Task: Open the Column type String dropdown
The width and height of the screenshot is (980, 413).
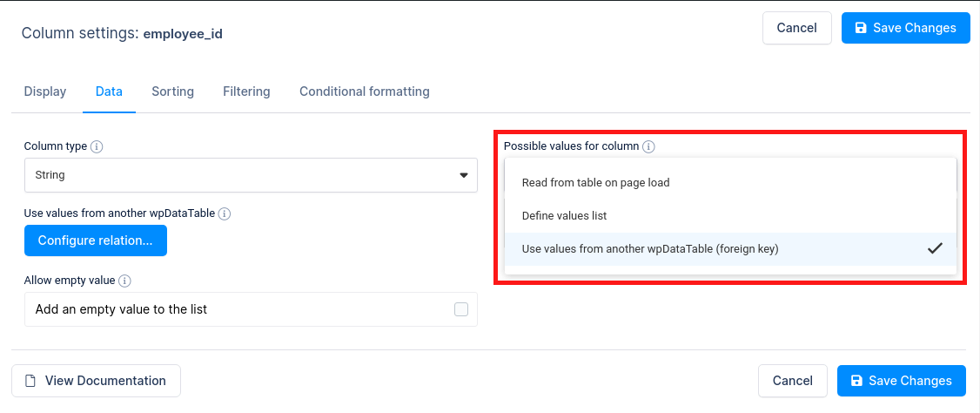Action: (251, 175)
